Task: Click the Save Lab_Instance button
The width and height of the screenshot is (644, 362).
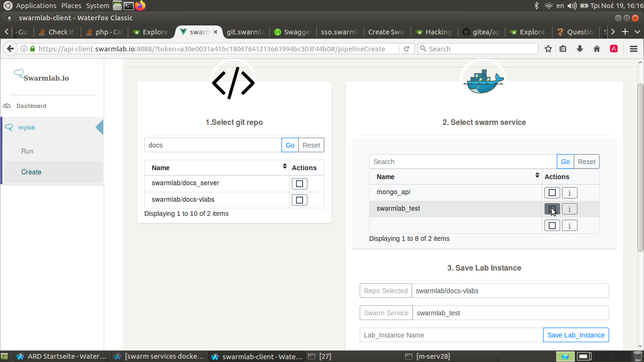Action: pyautogui.click(x=576, y=335)
